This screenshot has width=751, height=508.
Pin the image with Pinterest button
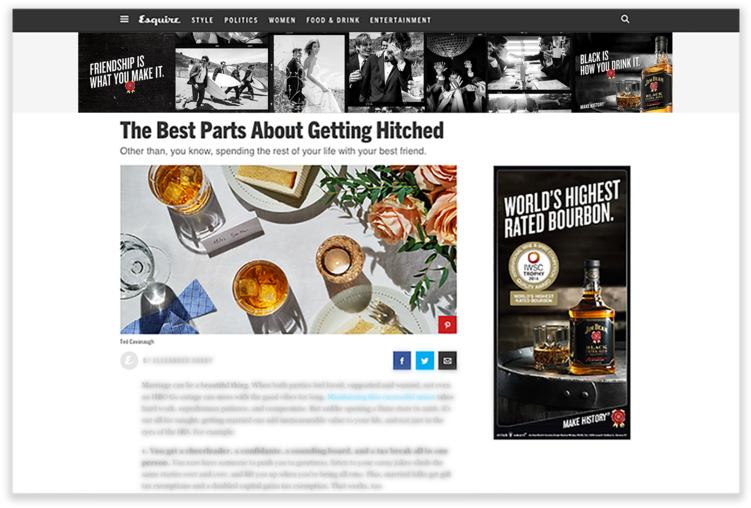(447, 325)
